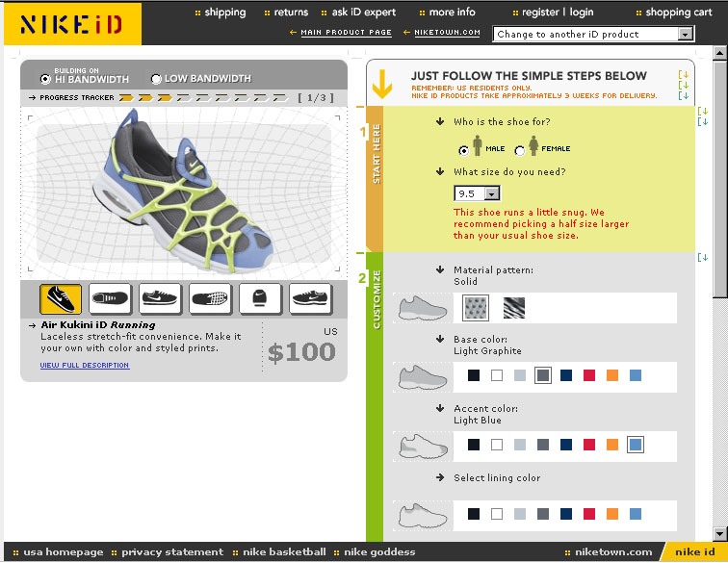728x563 pixels.
Task: Click View Full Description link
Action: (x=85, y=366)
